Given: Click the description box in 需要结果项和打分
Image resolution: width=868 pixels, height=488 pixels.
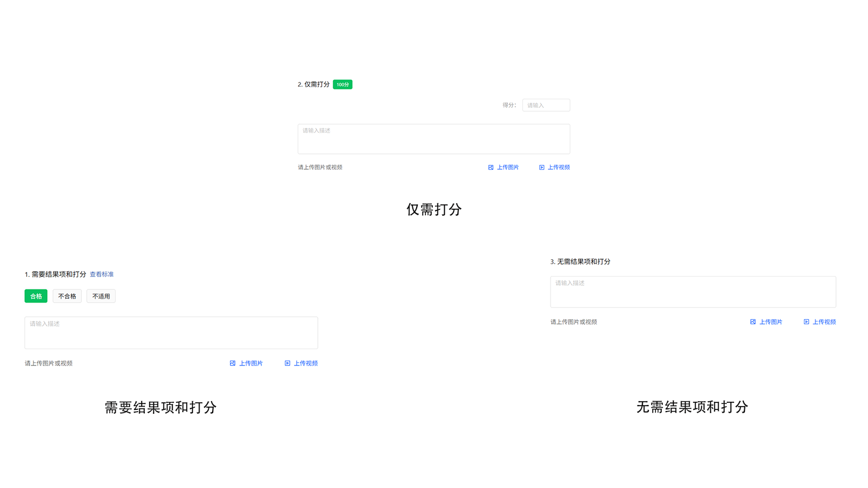Looking at the screenshot, I should 171,332.
